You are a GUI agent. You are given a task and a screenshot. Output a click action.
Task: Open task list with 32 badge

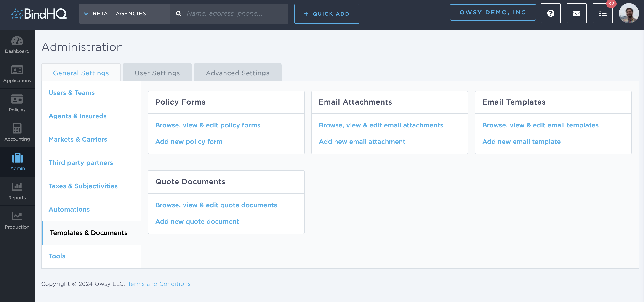coord(602,13)
